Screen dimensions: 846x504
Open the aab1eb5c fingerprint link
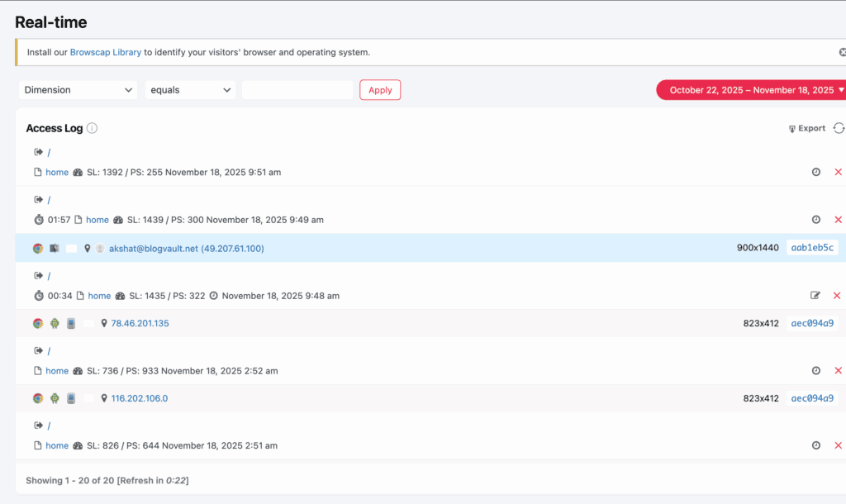812,248
